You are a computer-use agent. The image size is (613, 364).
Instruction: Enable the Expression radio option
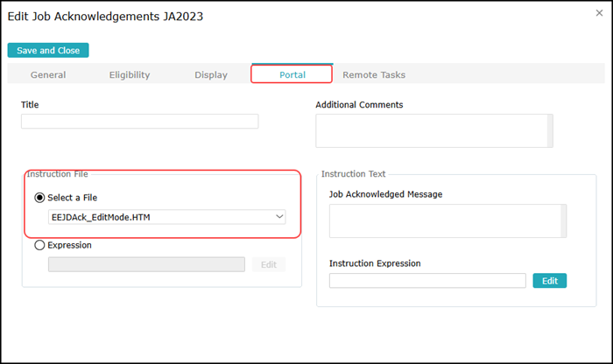[x=39, y=246]
